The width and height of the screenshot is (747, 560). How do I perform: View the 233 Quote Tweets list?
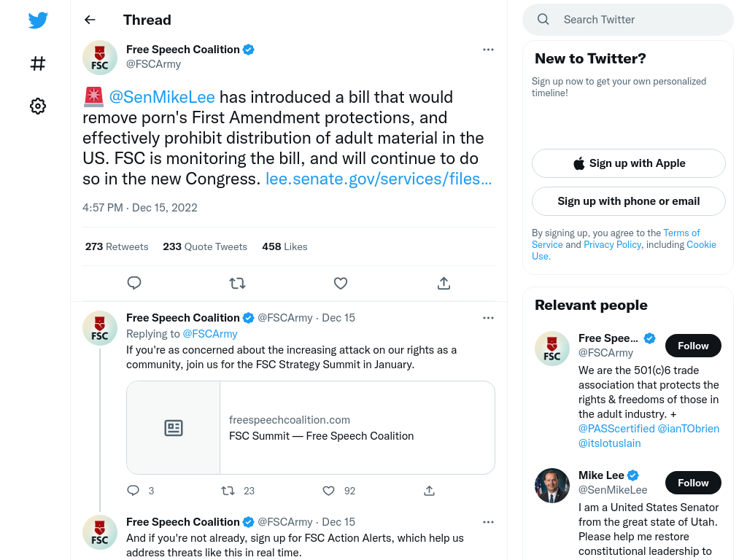pyautogui.click(x=205, y=246)
